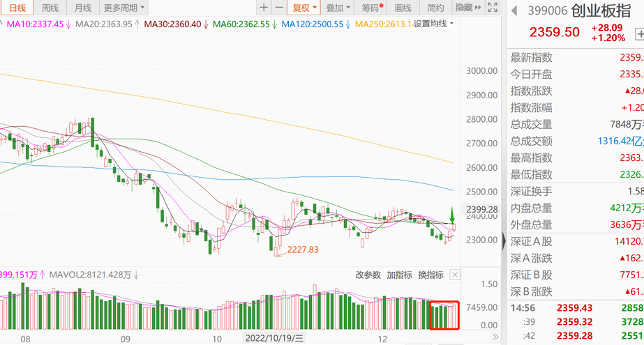
Task: Open 筹码 chip distribution
Action: click(370, 8)
